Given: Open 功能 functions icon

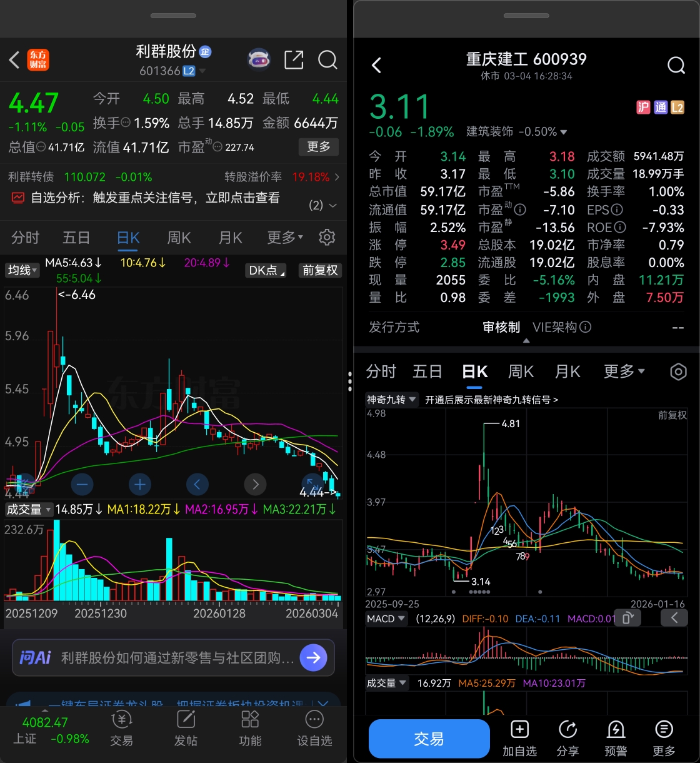Looking at the screenshot, I should tap(250, 729).
